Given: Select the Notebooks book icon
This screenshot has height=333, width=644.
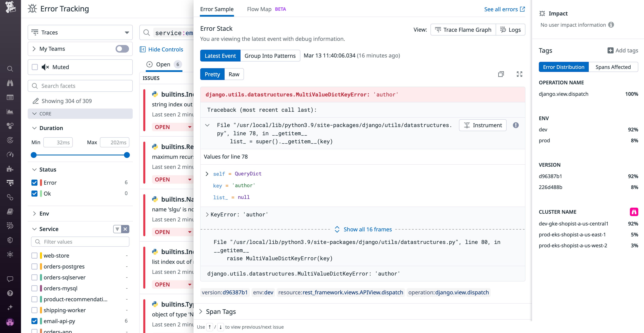Looking at the screenshot, I should click(x=10, y=211).
